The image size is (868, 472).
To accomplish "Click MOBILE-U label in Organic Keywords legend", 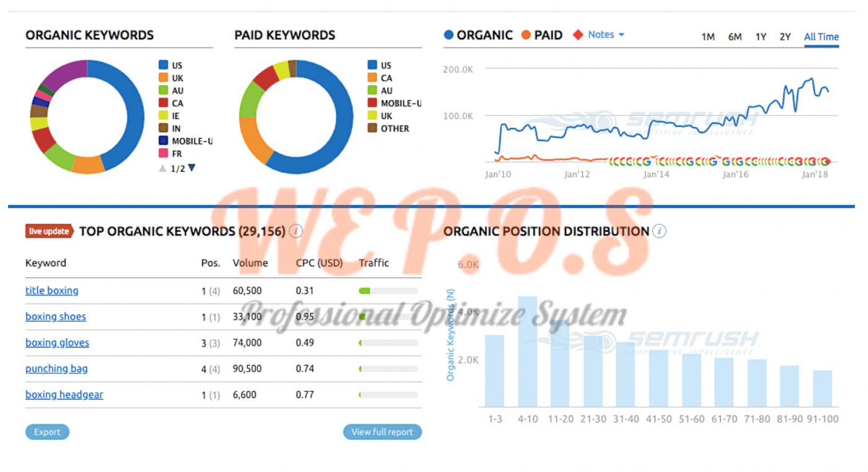I will tap(192, 141).
